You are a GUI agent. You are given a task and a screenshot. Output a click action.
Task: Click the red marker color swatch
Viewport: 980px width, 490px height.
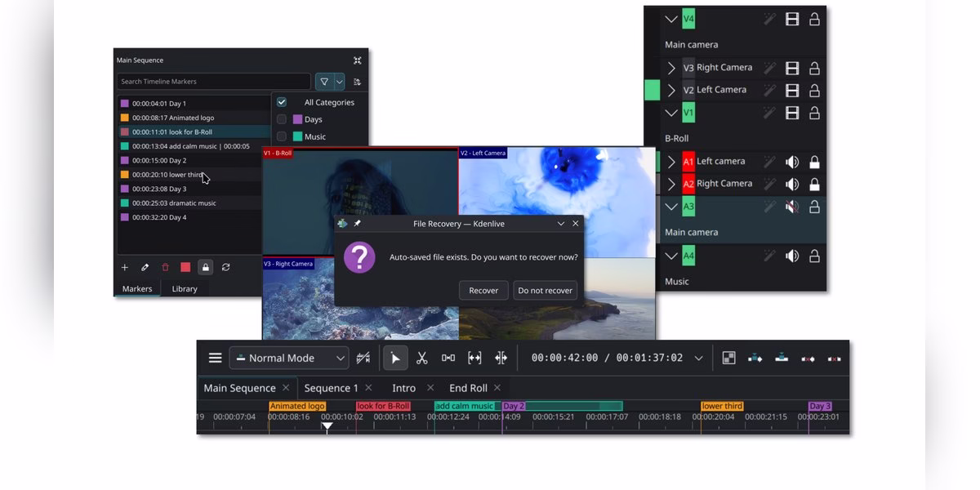click(185, 267)
